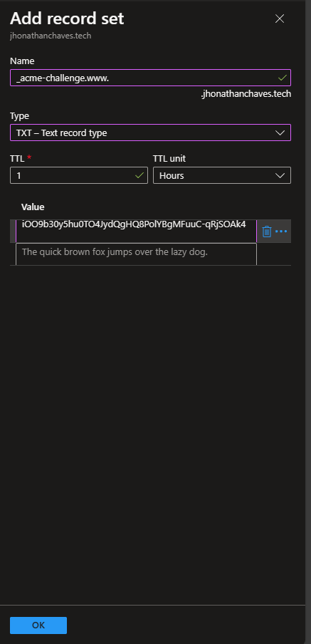Image resolution: width=311 pixels, height=644 pixels.
Task: Click the empty new value placeholder field
Action: pos(136,254)
